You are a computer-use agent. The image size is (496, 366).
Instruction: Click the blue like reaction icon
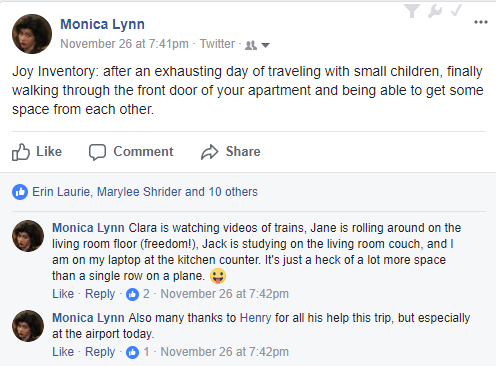coord(20,192)
